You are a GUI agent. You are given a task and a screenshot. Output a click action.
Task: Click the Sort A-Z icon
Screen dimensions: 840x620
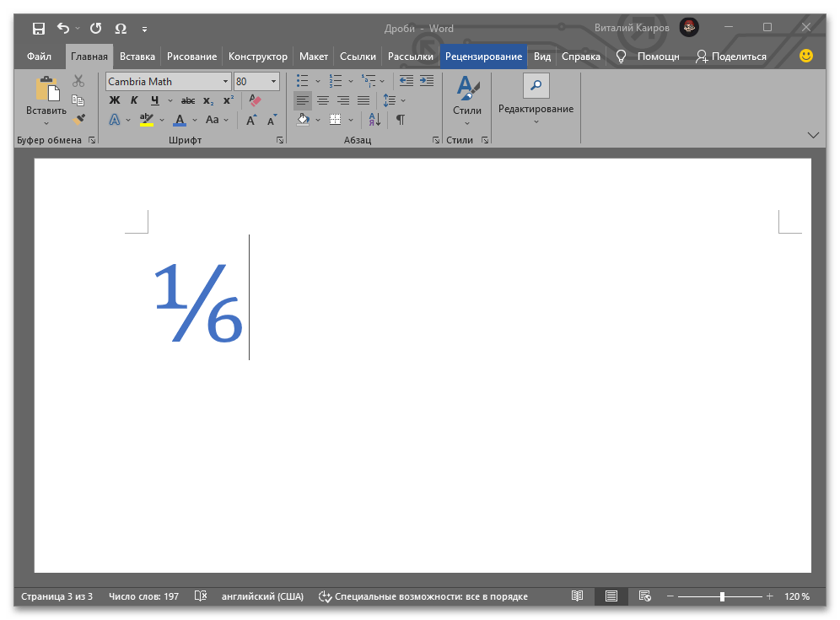(x=374, y=120)
